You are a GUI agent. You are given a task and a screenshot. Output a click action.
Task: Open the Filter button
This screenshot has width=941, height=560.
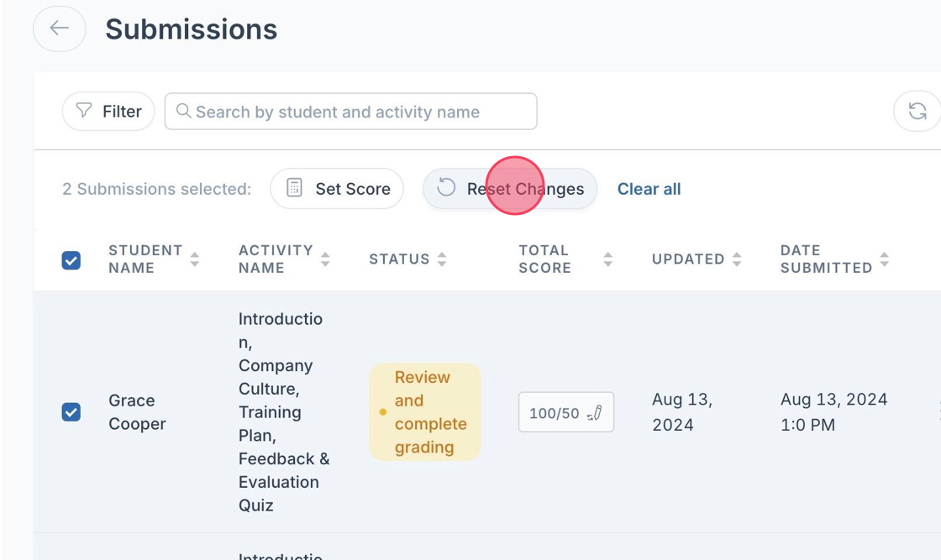tap(108, 111)
